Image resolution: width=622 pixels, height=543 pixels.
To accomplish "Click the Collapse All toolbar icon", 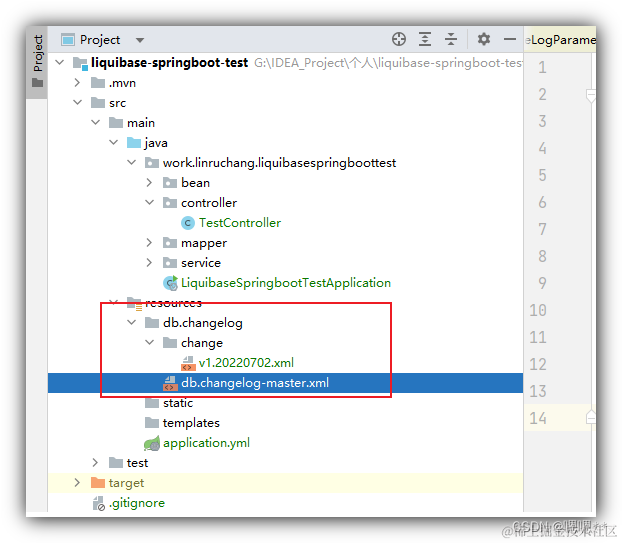I will (451, 39).
